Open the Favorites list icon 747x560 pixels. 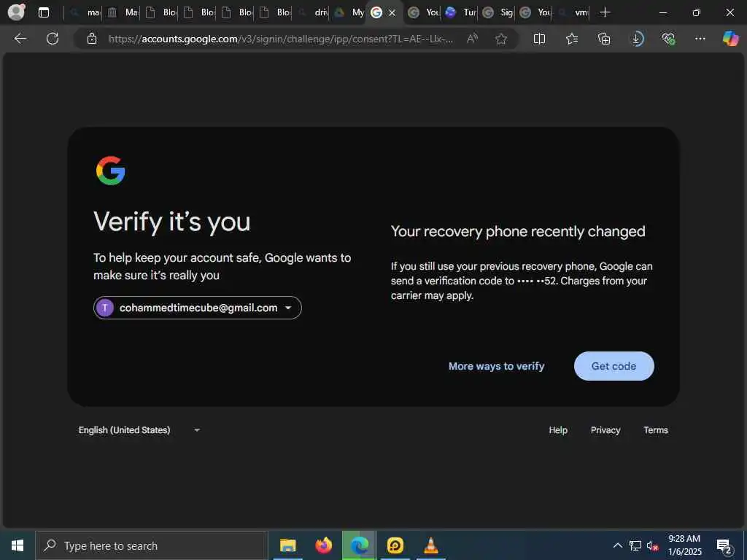[572, 39]
